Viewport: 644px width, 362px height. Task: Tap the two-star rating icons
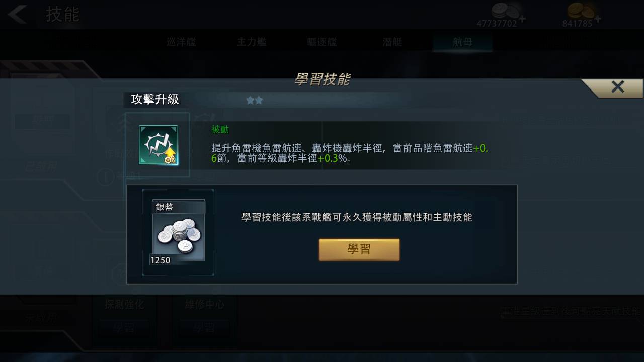255,100
